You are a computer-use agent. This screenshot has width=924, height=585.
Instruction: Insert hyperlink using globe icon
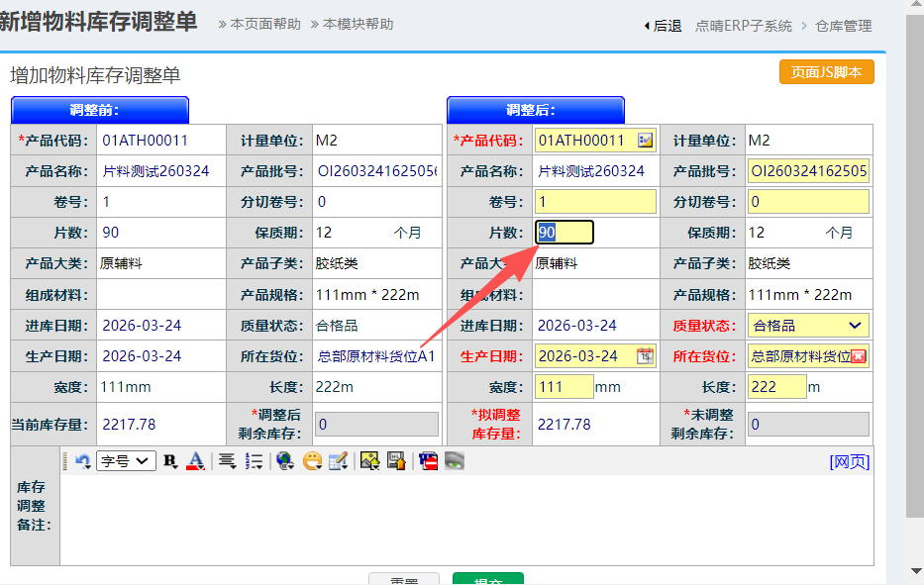click(285, 460)
